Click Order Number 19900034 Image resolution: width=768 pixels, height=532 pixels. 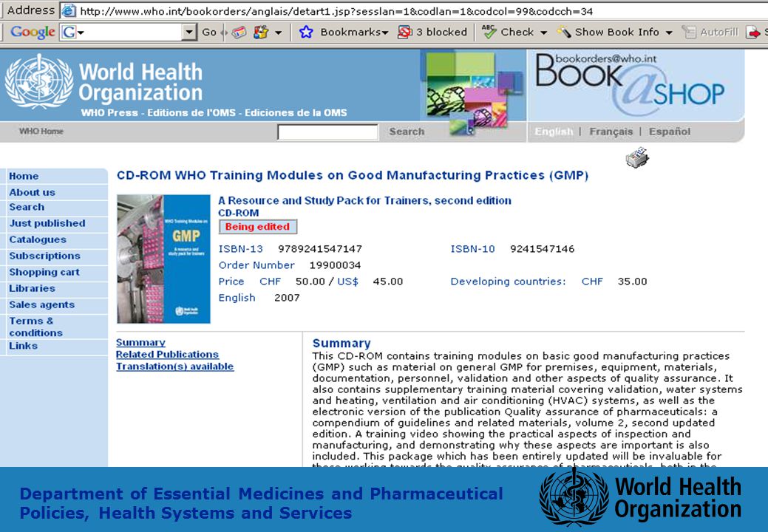(x=335, y=265)
